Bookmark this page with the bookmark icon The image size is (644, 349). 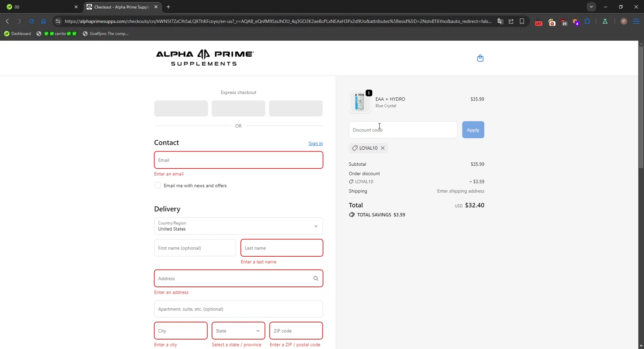(x=522, y=21)
